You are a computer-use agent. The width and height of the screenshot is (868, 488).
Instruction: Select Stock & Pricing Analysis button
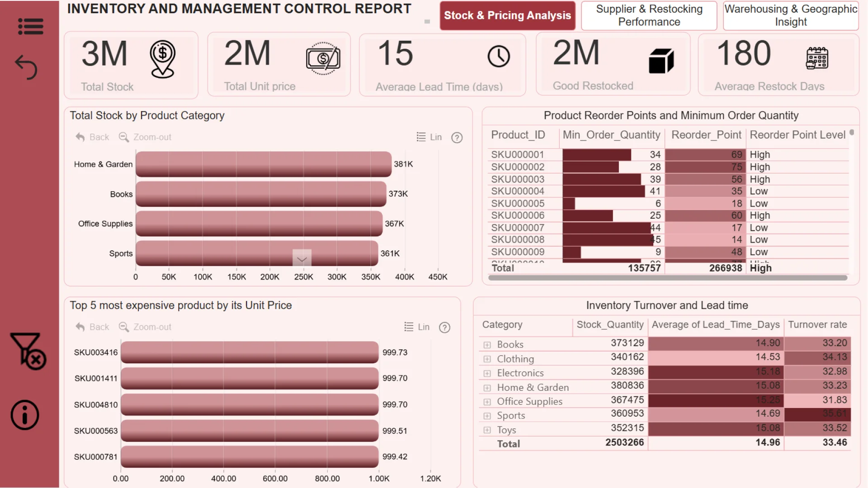pyautogui.click(x=507, y=15)
